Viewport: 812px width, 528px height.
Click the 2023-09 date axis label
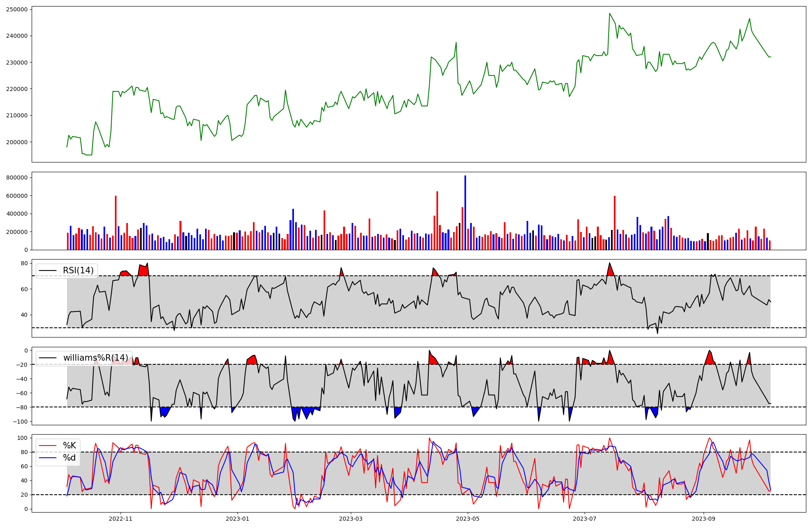pos(703,518)
